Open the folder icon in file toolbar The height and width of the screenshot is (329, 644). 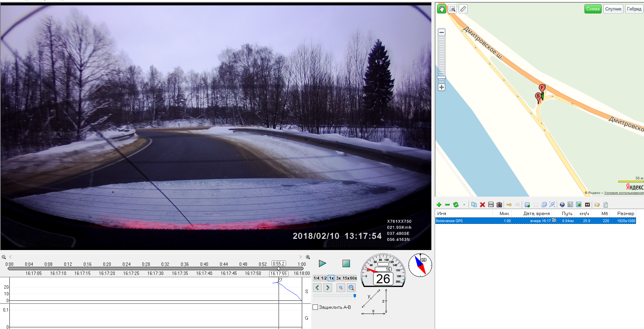click(597, 205)
